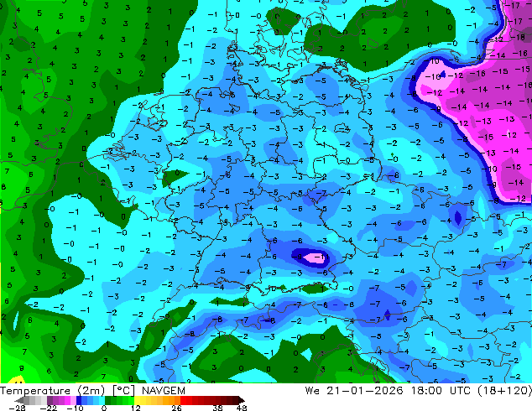Click the "48" legend value
532x411 pixels.
pos(242,408)
